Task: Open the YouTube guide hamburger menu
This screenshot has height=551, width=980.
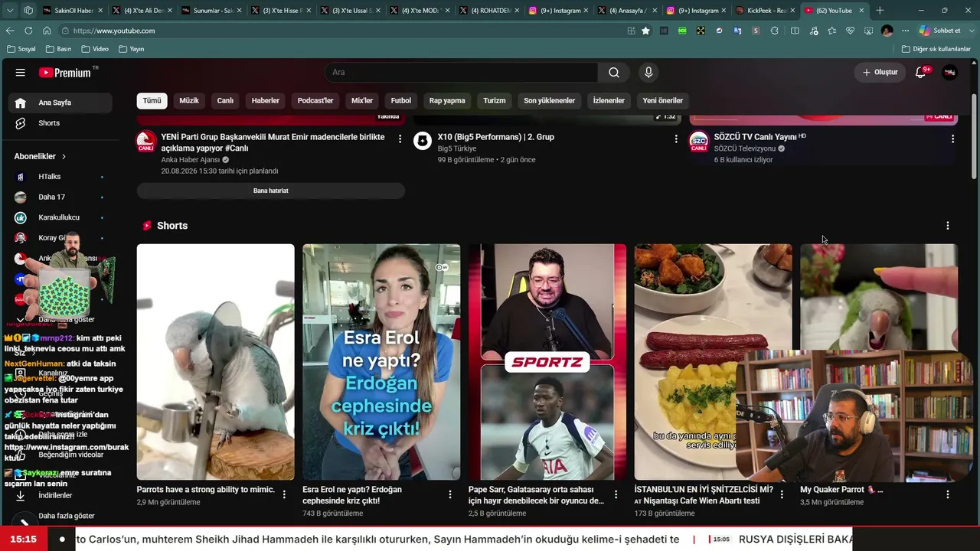Action: point(21,73)
